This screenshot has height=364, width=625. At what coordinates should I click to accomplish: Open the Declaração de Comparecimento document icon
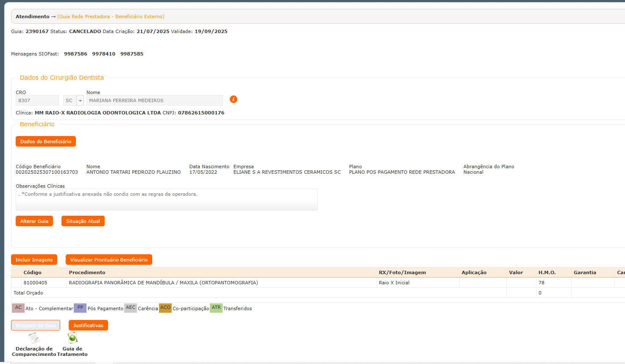(x=34, y=339)
